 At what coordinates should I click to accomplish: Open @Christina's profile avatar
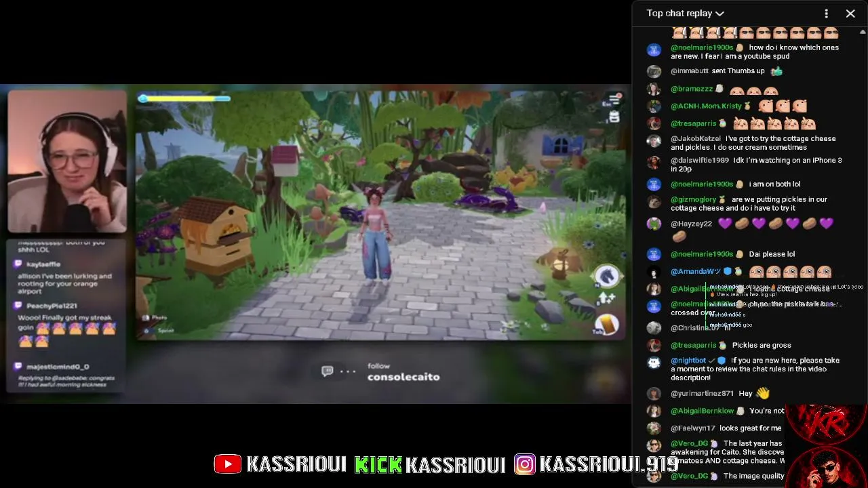654,328
